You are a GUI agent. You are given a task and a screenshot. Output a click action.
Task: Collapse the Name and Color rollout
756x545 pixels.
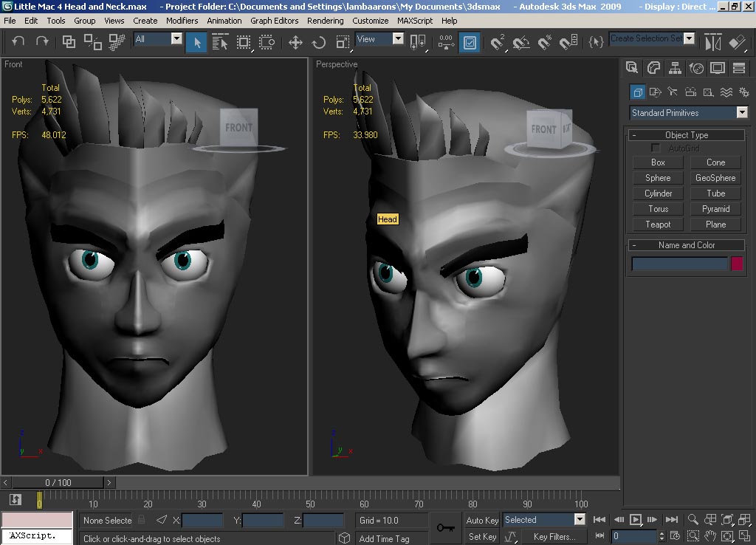[x=687, y=245]
